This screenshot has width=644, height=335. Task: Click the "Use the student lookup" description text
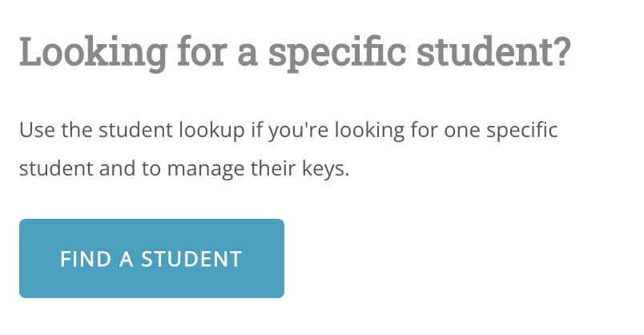click(288, 130)
